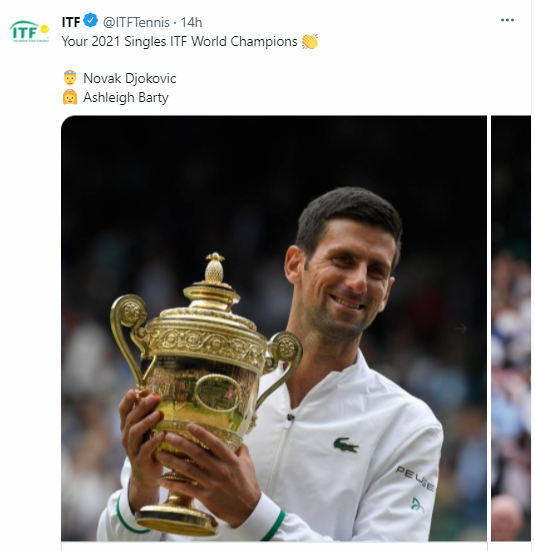
Task: Click the woman emoji beside Ashleigh Barty
Action: [70, 97]
